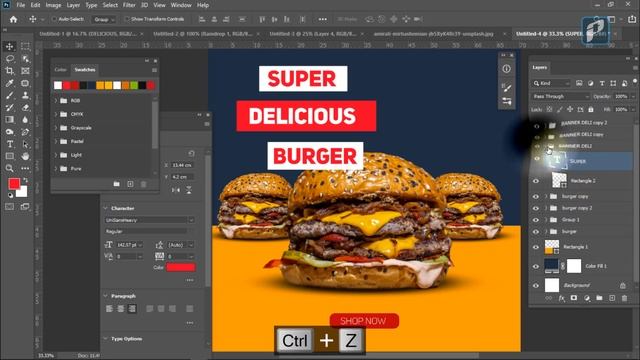
Task: Click the Color Fill 1 layer mask thumbnail
Action: pos(574,266)
